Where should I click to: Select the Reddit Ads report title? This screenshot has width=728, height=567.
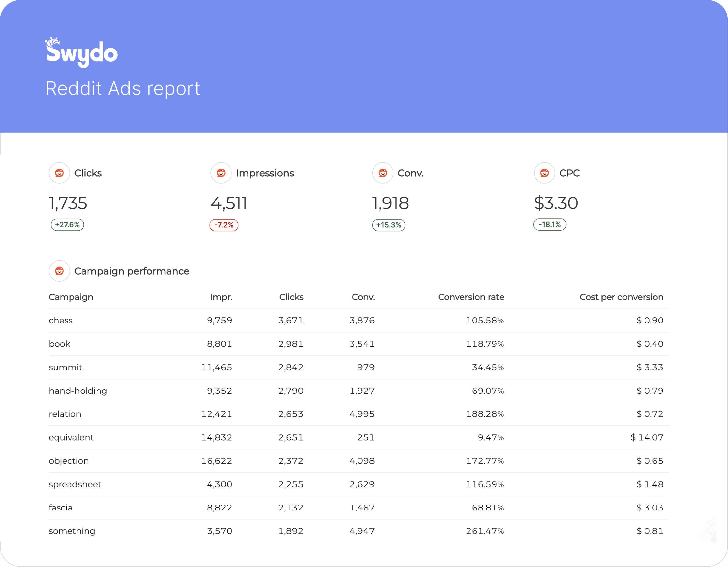point(123,89)
